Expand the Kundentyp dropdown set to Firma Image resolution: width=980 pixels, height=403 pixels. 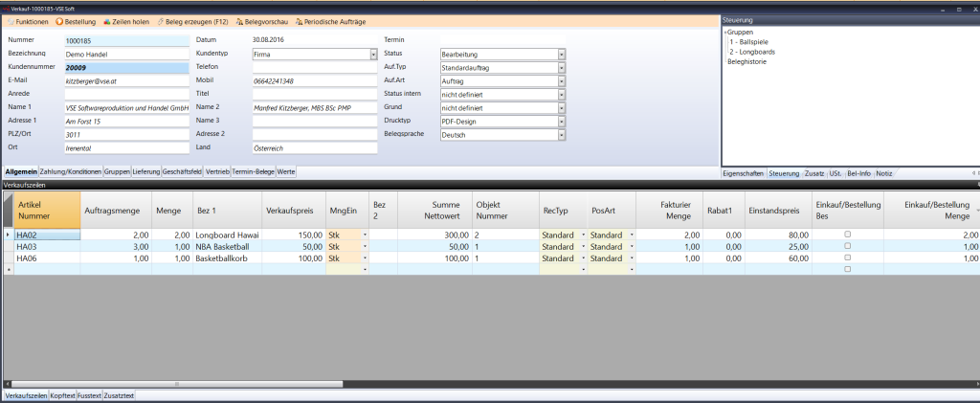tap(372, 55)
